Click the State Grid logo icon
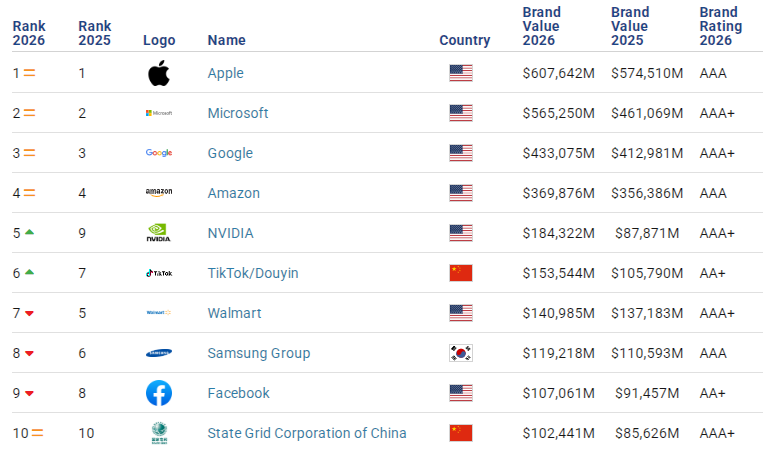Viewport: 763px width, 449px height. point(158,433)
